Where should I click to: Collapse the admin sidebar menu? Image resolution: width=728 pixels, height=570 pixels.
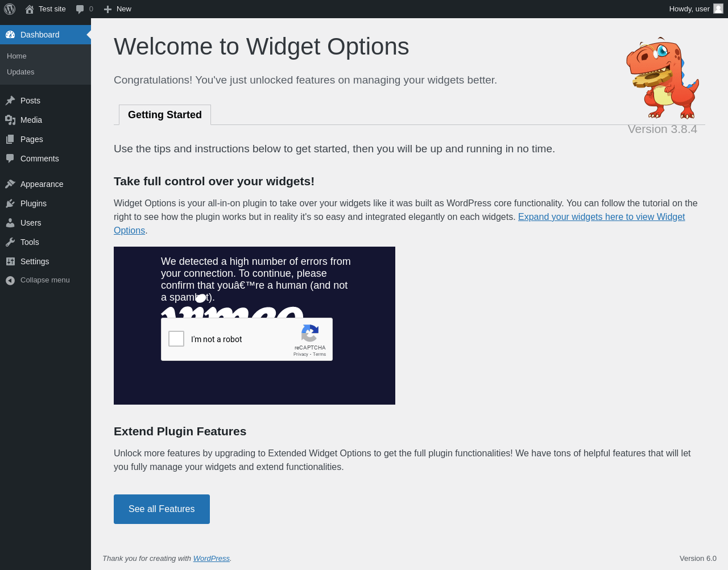(45, 280)
